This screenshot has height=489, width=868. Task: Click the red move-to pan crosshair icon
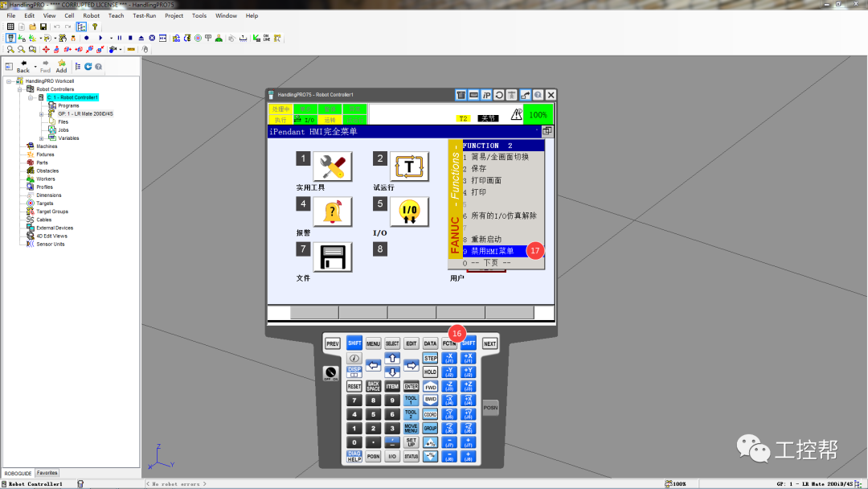(46, 49)
